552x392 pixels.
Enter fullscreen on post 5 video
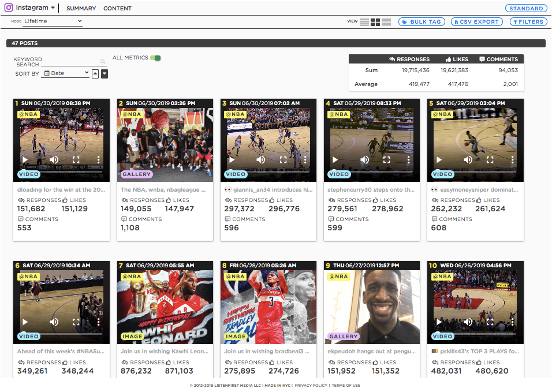coord(490,159)
